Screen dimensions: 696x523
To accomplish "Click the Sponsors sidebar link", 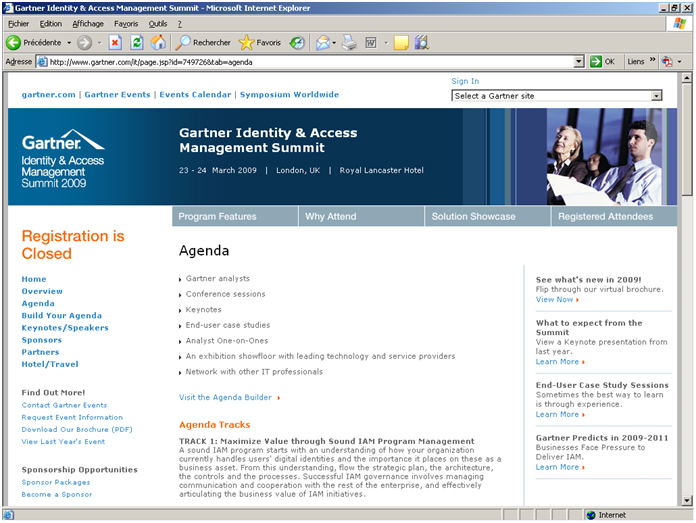I will pos(42,340).
